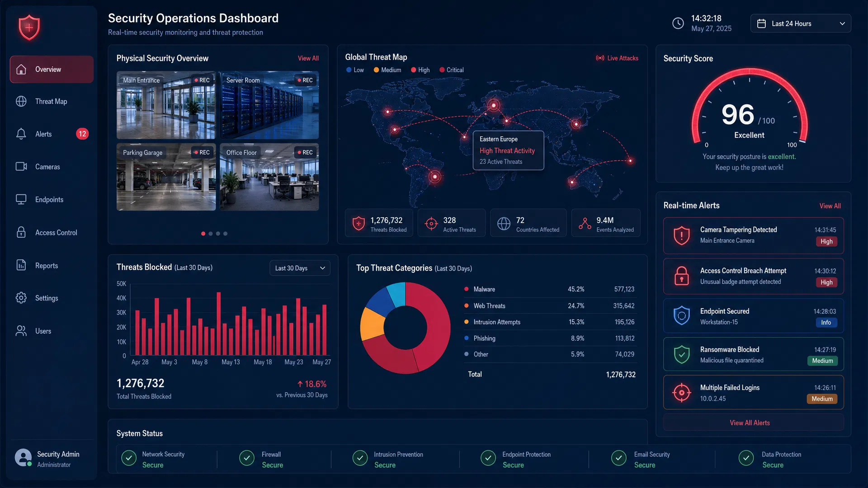Click the Access Control padlock icon
868x488 pixels.
point(21,232)
